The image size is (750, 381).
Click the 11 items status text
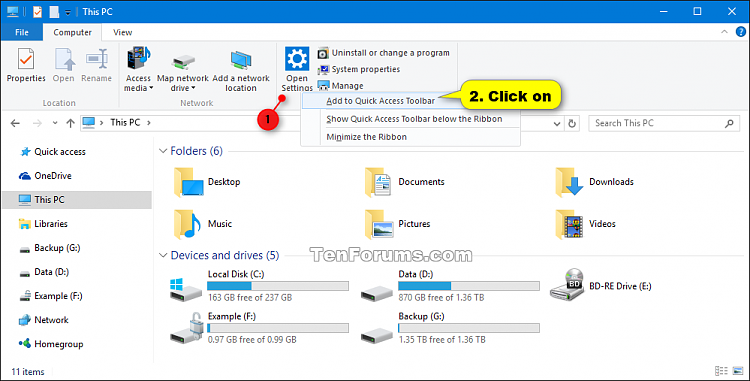28,371
